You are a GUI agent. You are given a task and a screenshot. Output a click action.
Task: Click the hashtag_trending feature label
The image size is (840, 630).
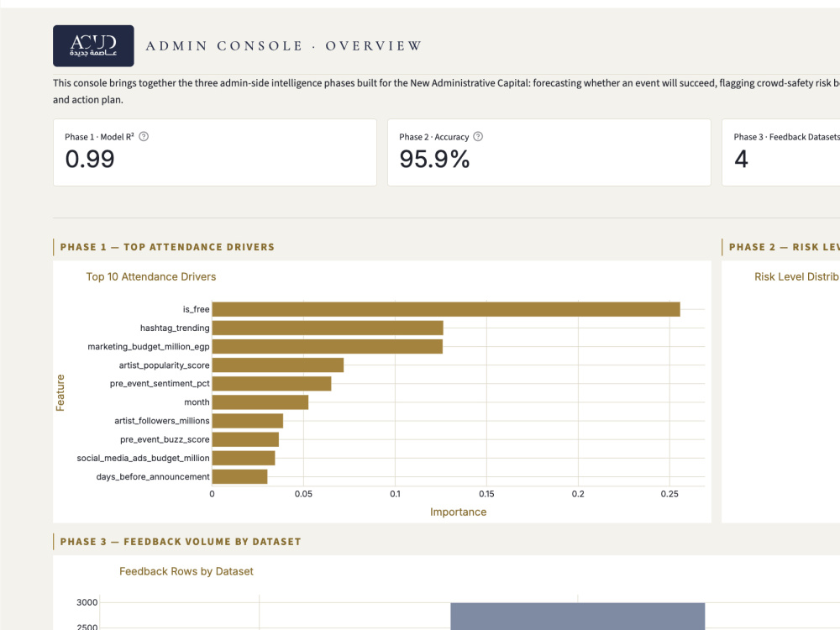coord(175,328)
